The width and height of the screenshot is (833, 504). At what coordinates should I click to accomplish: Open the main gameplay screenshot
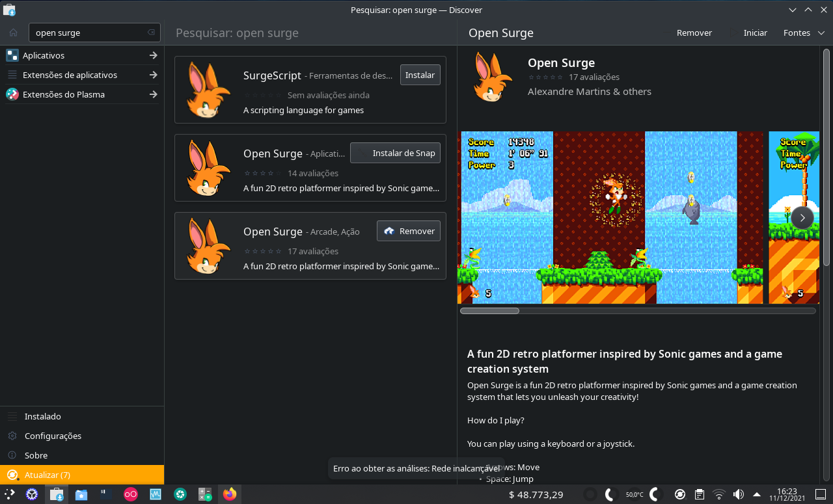[610, 217]
